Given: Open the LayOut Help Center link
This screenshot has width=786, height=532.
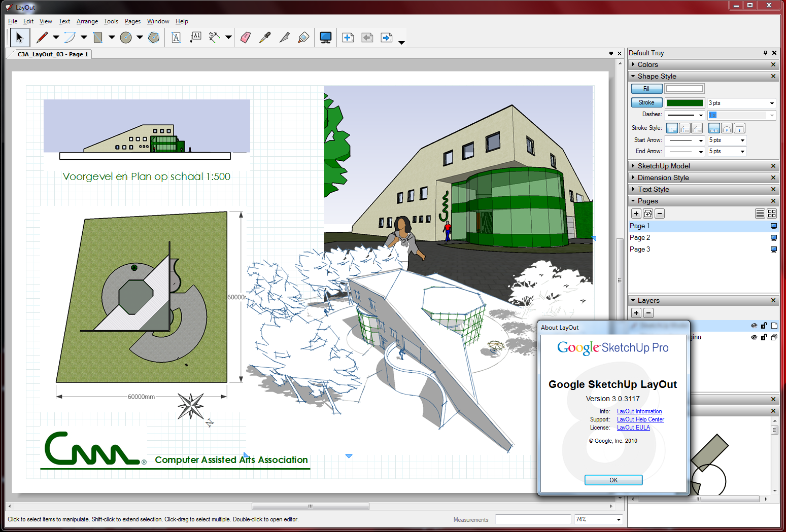Looking at the screenshot, I should click(x=640, y=419).
